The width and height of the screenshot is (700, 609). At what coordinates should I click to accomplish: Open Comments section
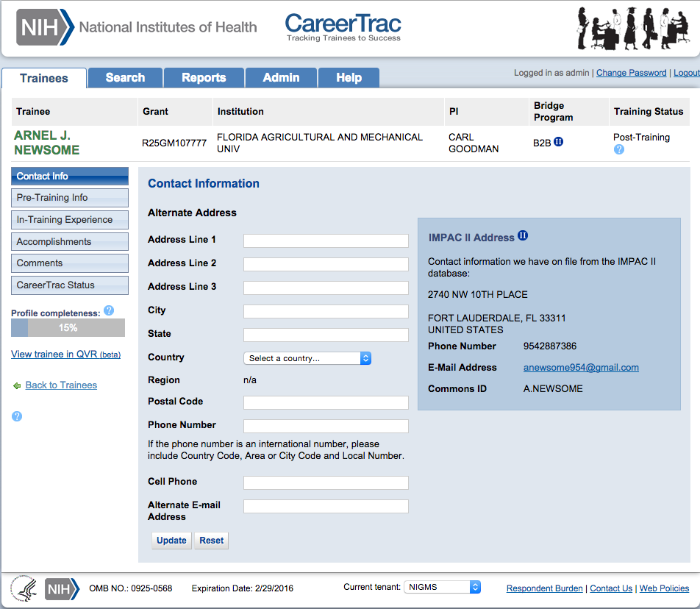click(70, 263)
